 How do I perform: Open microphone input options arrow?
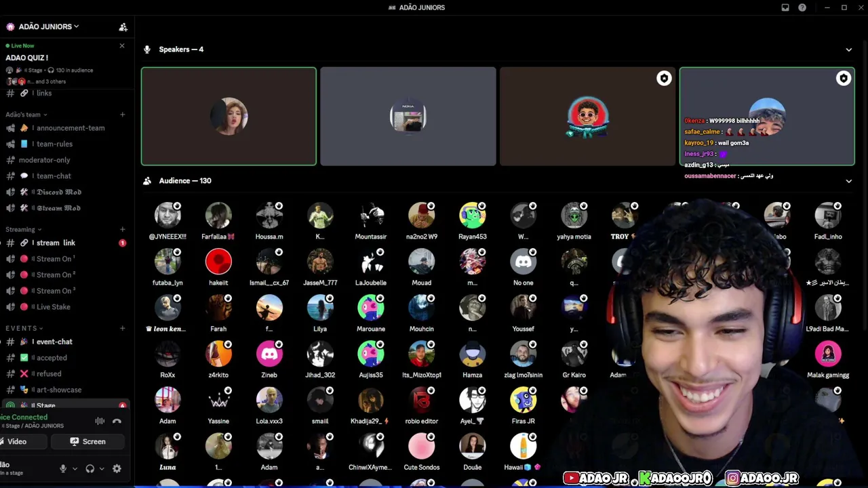click(75, 468)
